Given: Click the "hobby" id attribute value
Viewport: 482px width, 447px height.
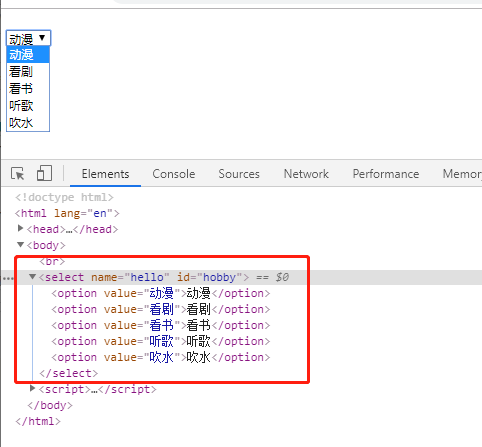Looking at the screenshot, I should [220, 277].
